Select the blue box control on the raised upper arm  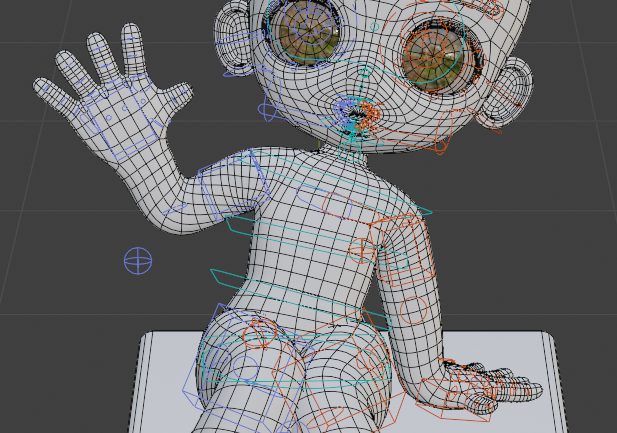tap(234, 186)
